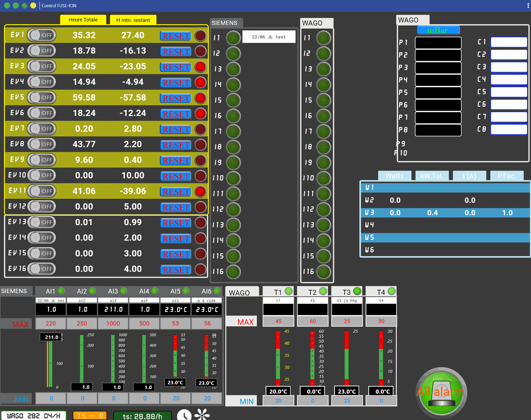Click the fan icon in bottom bar
Screen dimensions: 531x420
pos(202,415)
